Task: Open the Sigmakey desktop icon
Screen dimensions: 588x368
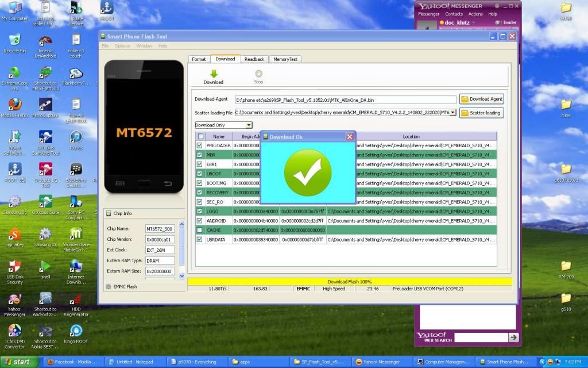Action: (14, 235)
